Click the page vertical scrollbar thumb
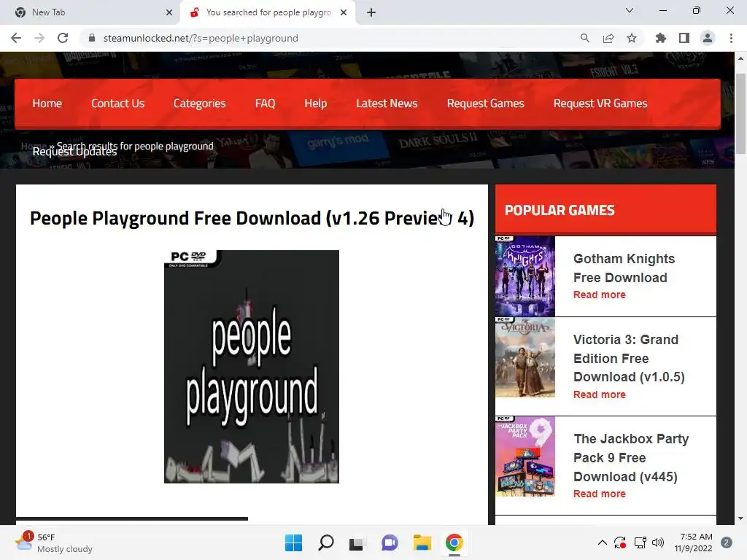The height and width of the screenshot is (560, 747). coord(740,114)
